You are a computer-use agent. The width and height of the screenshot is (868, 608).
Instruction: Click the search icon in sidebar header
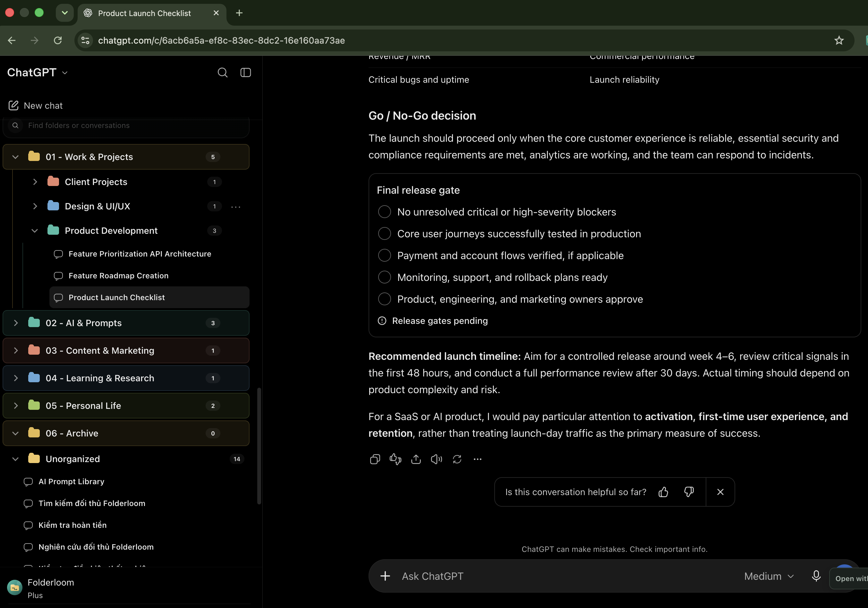pyautogui.click(x=222, y=72)
